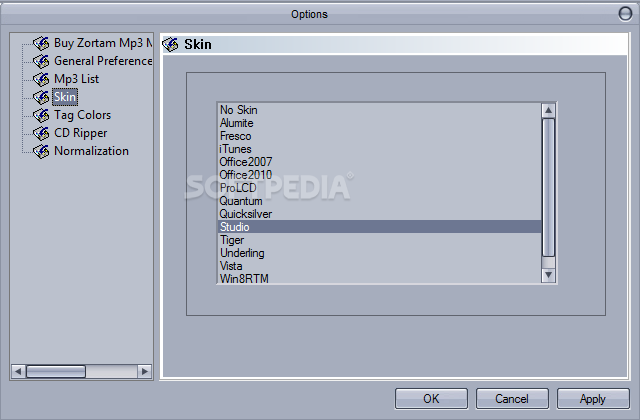The width and height of the screenshot is (640, 420).
Task: Choose the iTunes skin
Action: [380, 149]
